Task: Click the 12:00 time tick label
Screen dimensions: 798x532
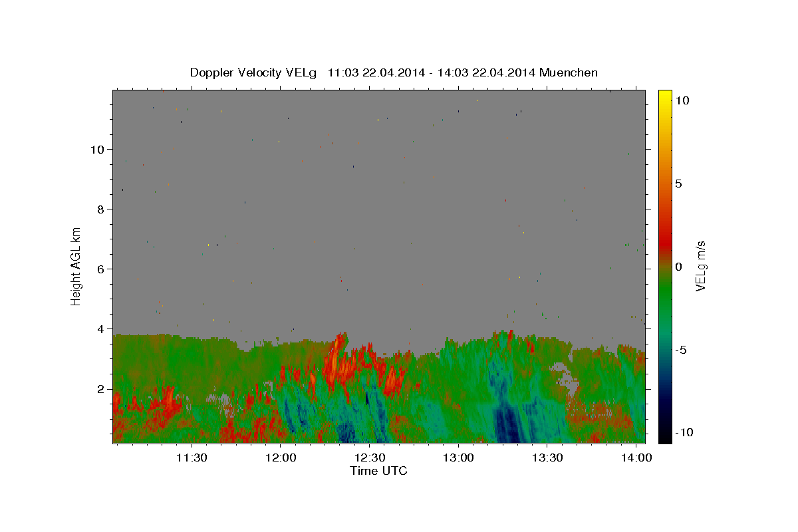Action: pyautogui.click(x=281, y=459)
